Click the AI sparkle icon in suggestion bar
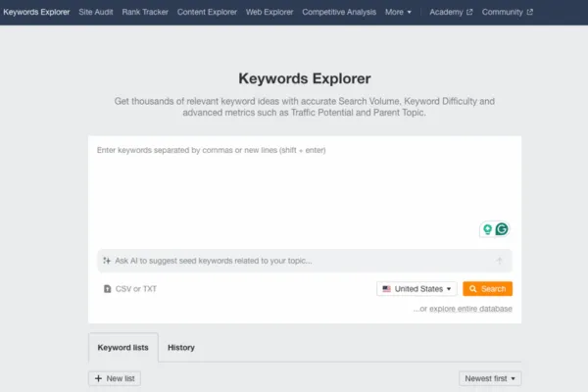588x392 pixels. (107, 261)
